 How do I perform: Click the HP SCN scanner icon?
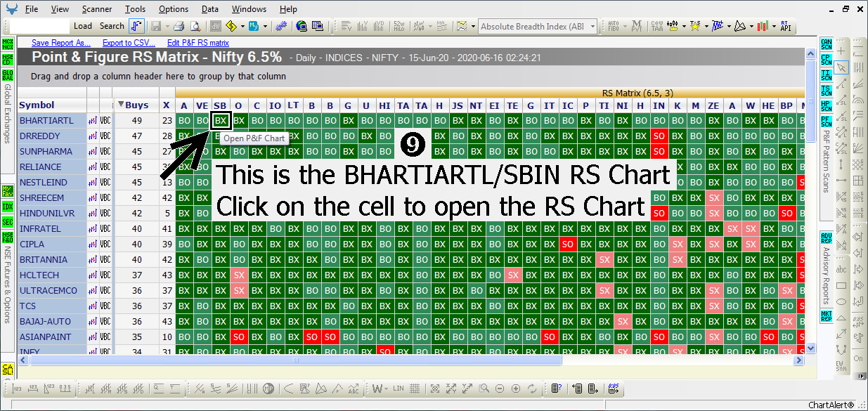click(x=826, y=105)
